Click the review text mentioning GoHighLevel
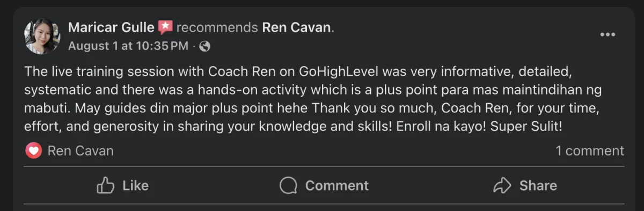 [x=310, y=99]
